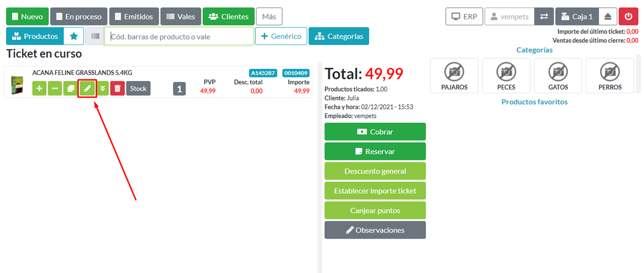Click the minus icon to decrease quantity
This screenshot has width=644, height=273.
pos(55,89)
